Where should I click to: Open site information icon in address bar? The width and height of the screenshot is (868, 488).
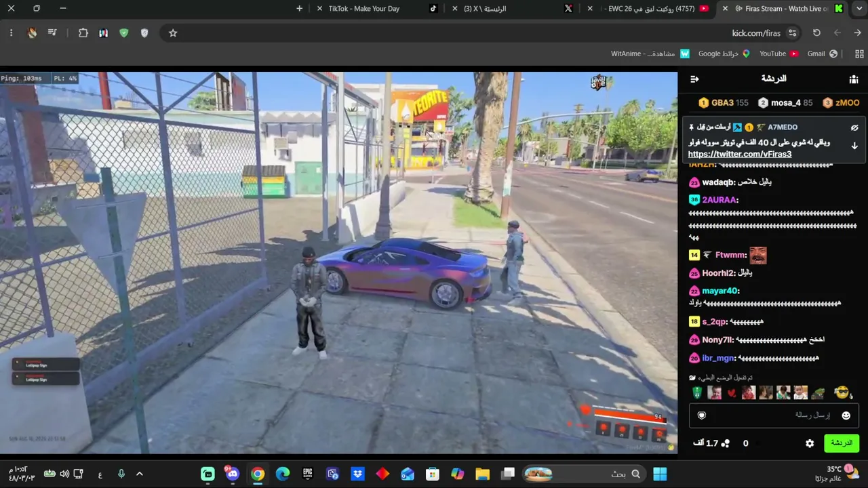[792, 33]
